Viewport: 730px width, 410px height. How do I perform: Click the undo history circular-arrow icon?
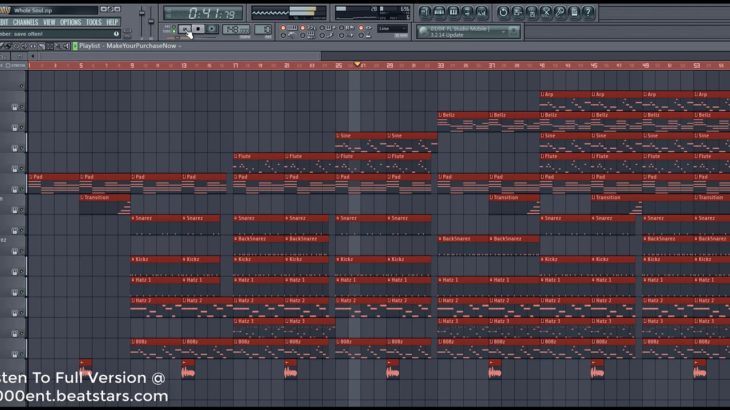point(503,12)
